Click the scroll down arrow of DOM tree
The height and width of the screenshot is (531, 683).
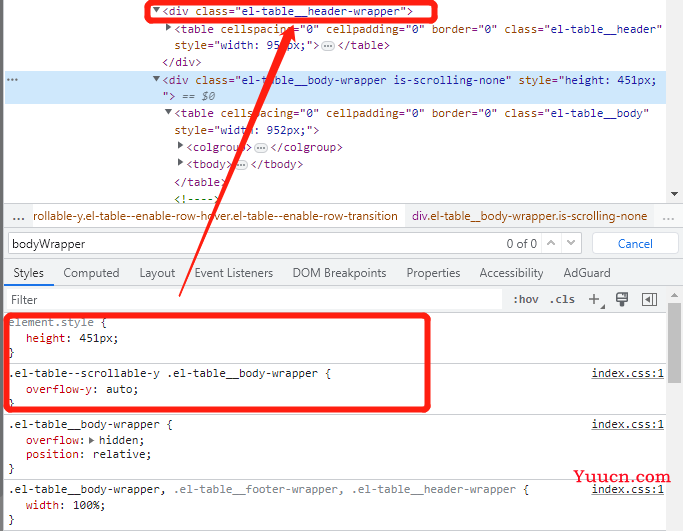pos(674,194)
